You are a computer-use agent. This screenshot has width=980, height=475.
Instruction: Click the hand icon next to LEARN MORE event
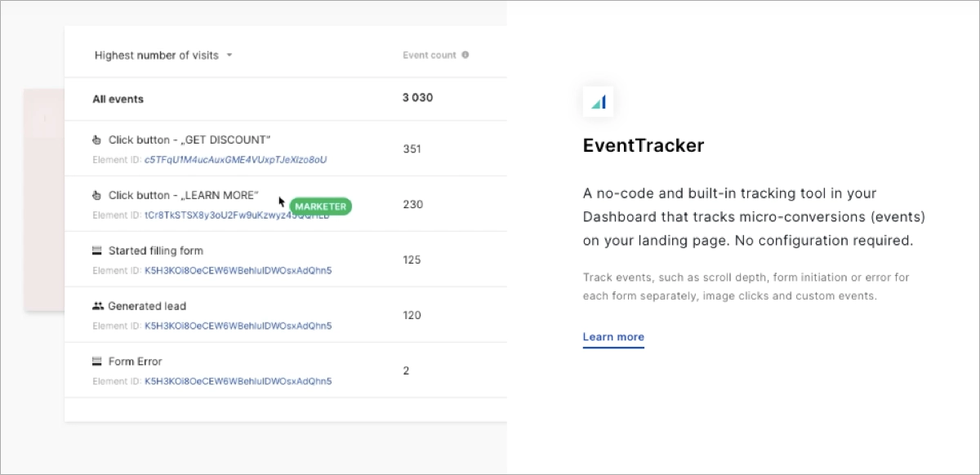coord(97,195)
